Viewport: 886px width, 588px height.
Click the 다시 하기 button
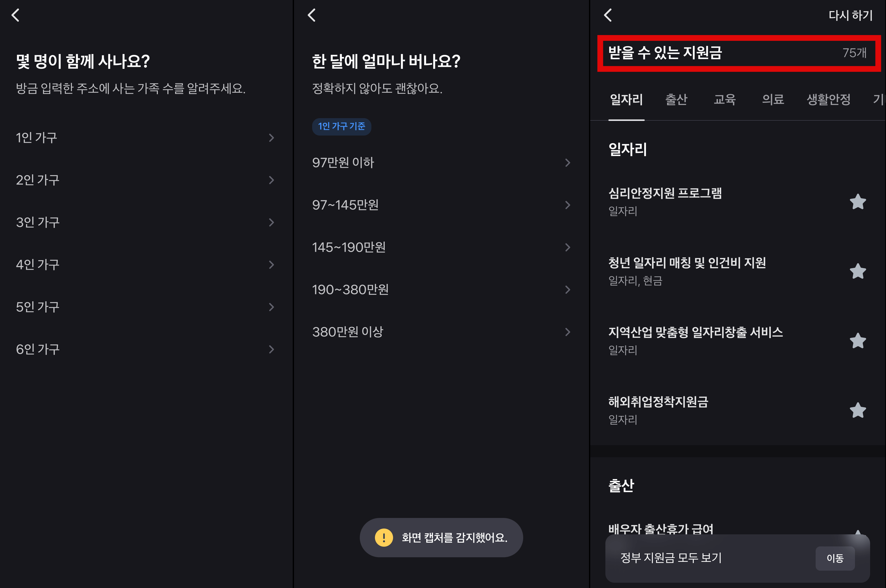(x=850, y=15)
